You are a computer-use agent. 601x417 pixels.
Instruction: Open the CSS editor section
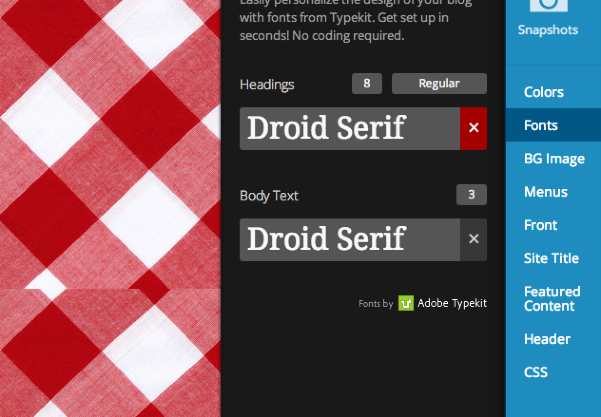(536, 372)
